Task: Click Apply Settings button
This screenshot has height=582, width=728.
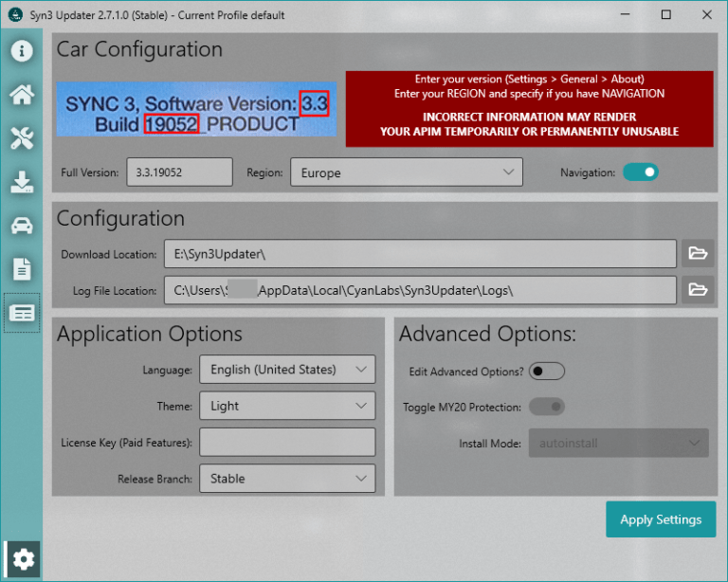Action: click(661, 519)
